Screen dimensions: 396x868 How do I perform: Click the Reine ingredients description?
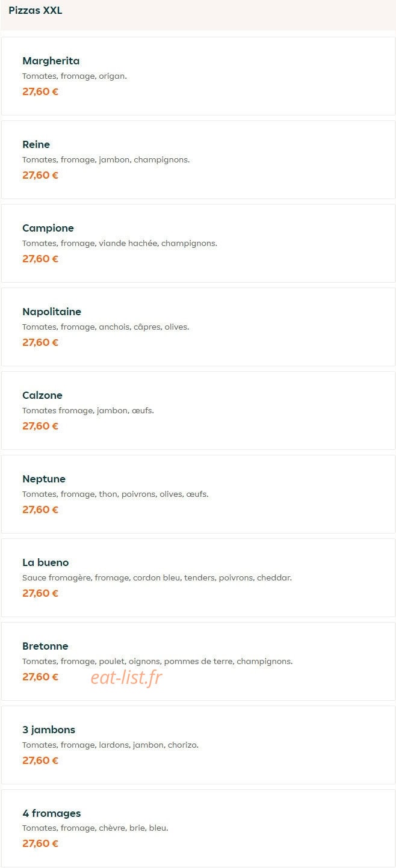(106, 159)
